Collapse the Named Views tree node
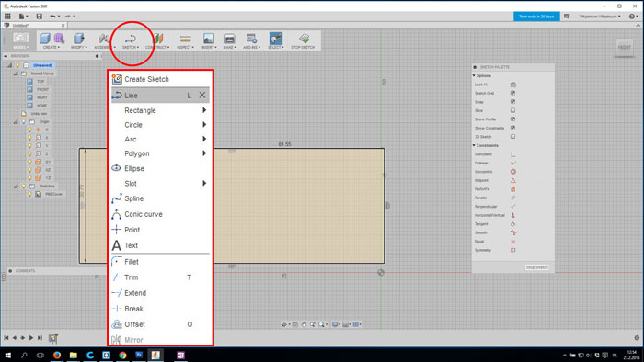Screen dimensions: 644x362 coord(16,74)
